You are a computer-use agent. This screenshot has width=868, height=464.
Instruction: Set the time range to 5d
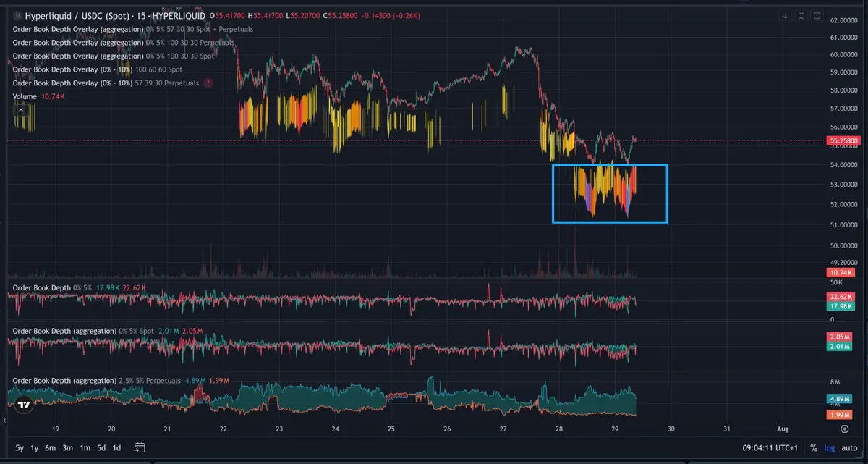coord(102,448)
